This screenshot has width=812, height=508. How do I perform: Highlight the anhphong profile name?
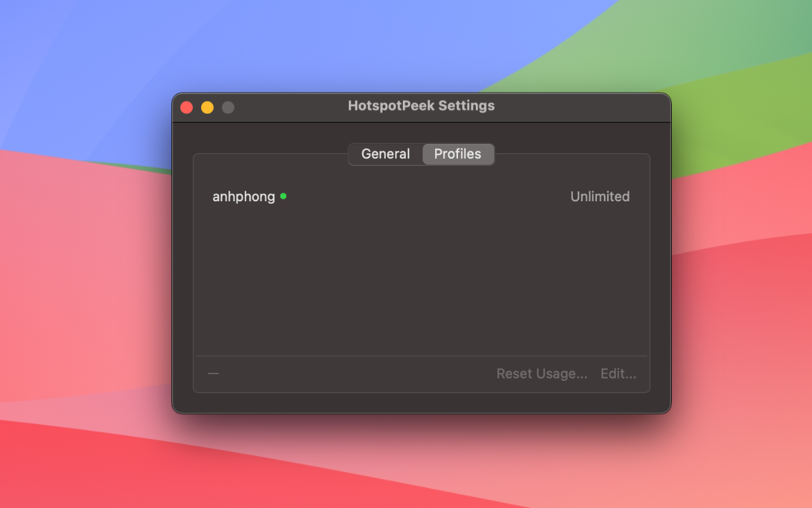(244, 196)
